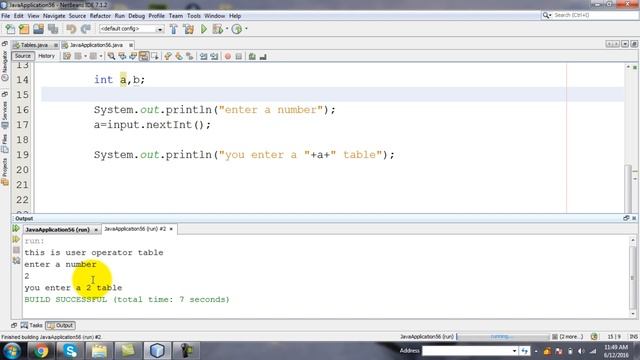Click the volume speaker tray icon

coord(581,351)
